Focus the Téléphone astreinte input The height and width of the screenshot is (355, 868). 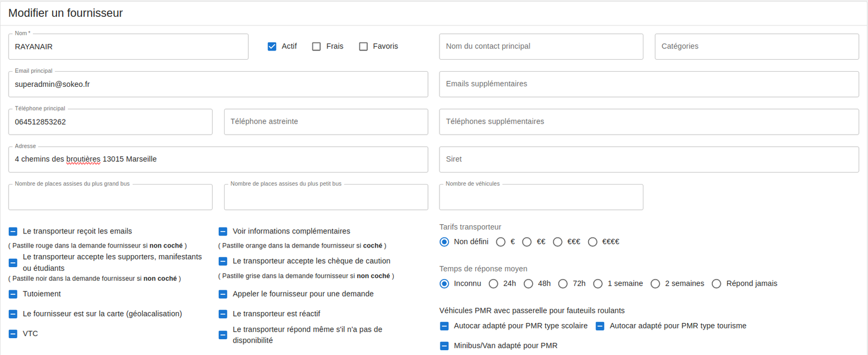[325, 122]
